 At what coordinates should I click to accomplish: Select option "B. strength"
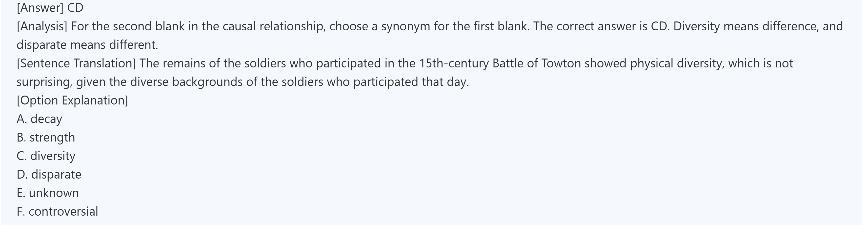pyautogui.click(x=46, y=137)
